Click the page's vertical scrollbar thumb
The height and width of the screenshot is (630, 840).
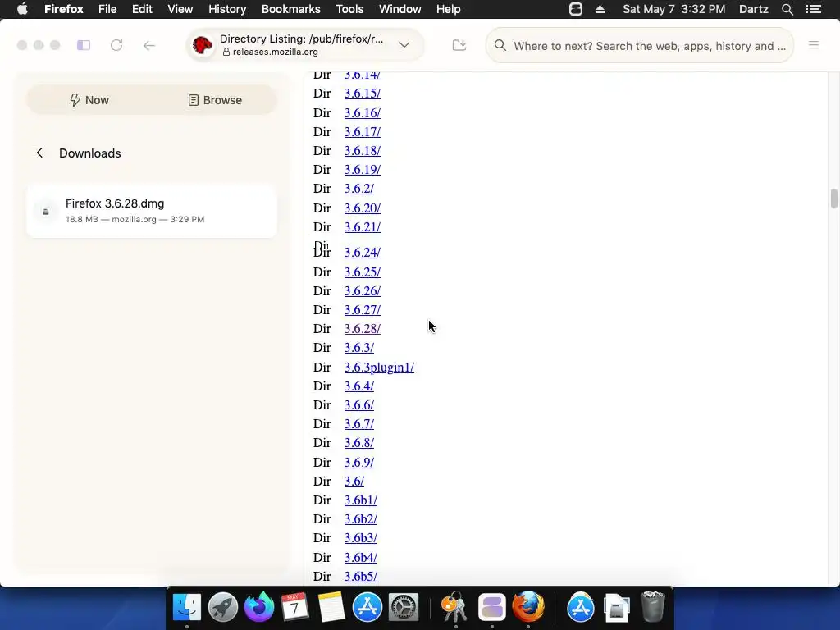tap(833, 199)
